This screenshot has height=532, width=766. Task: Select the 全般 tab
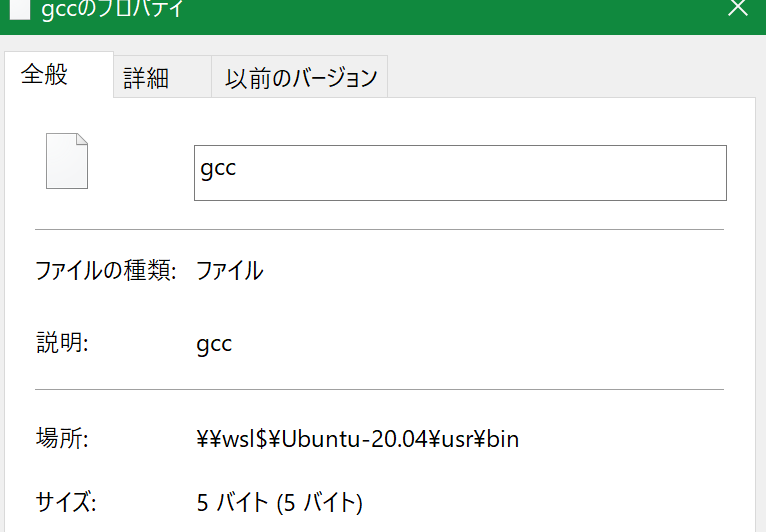coord(45,75)
